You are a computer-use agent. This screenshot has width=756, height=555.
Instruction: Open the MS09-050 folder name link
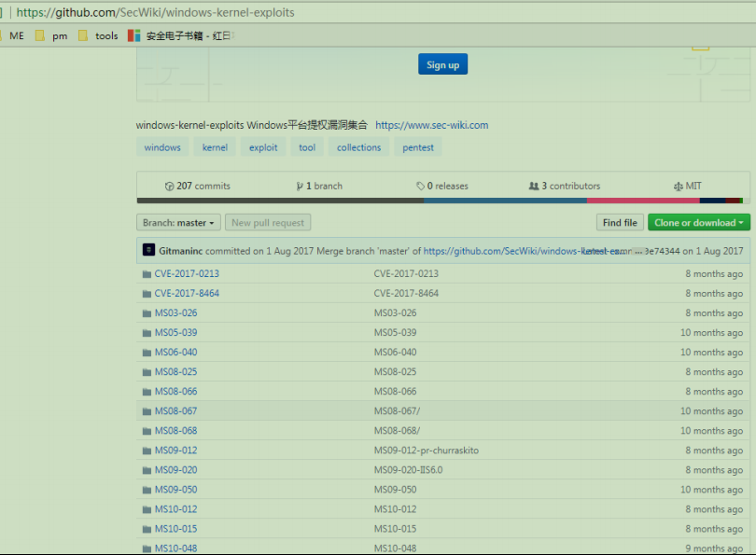[176, 490]
